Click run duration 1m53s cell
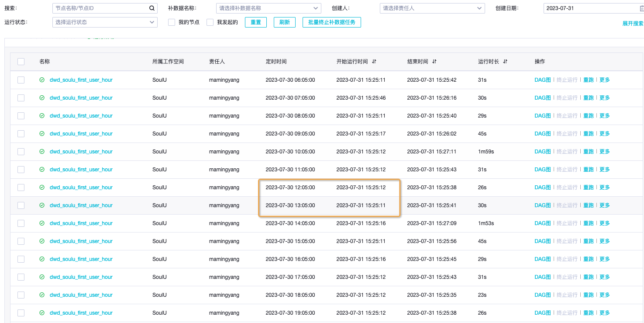This screenshot has height=323, width=644. click(x=486, y=223)
